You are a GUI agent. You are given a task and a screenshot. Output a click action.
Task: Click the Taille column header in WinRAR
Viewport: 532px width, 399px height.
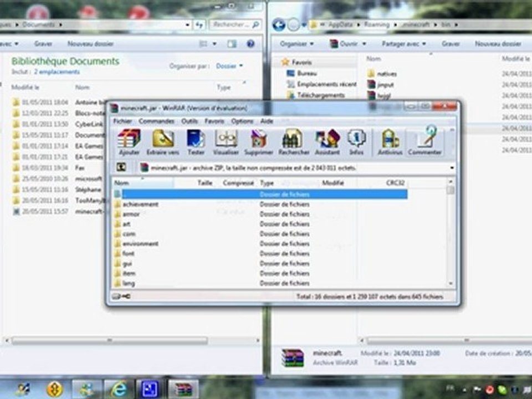[x=205, y=183]
